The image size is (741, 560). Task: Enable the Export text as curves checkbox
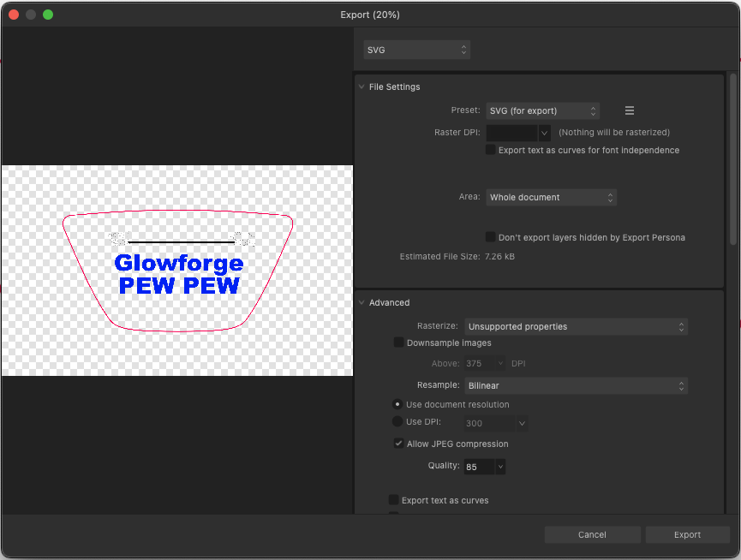coord(393,499)
